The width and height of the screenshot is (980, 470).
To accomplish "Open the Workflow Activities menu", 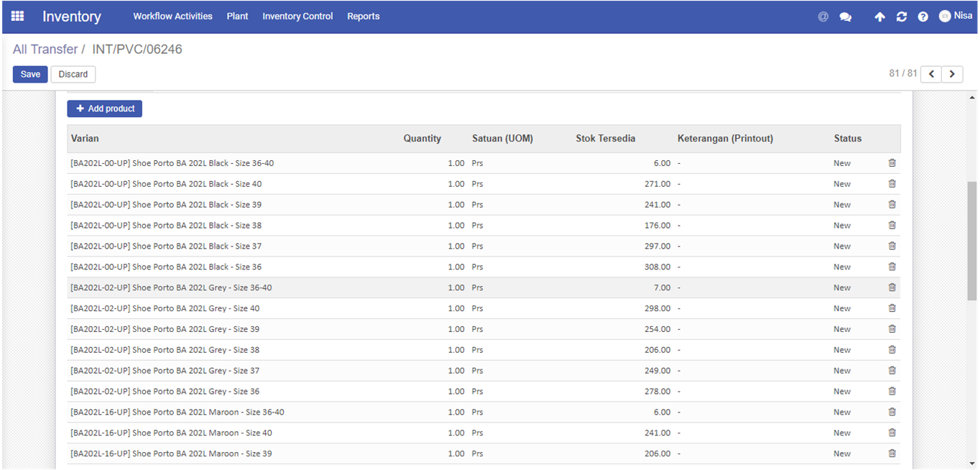I will 172,16.
